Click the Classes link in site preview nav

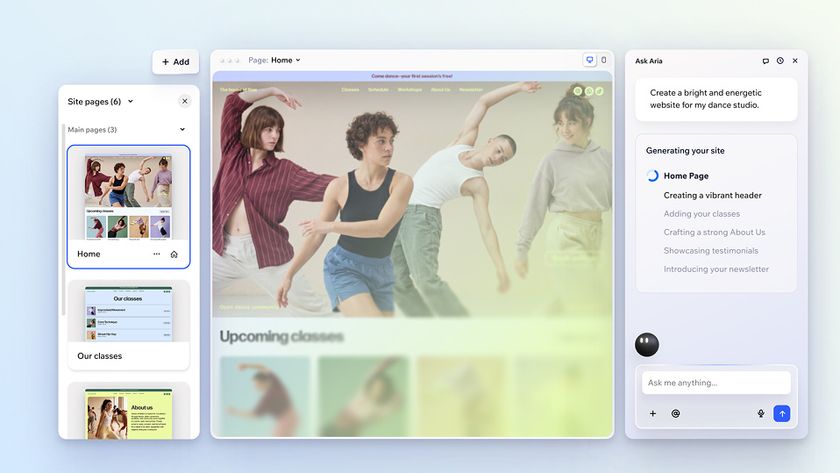(x=350, y=90)
